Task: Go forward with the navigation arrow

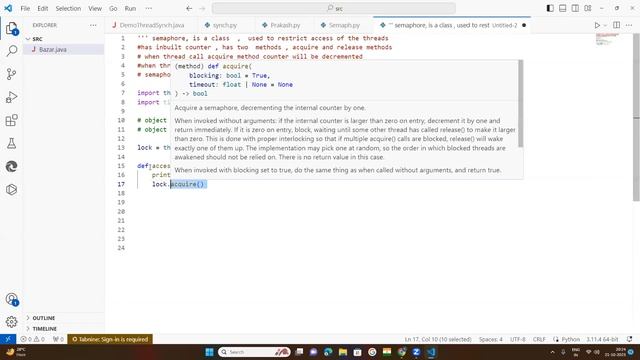Action: [x=202, y=8]
